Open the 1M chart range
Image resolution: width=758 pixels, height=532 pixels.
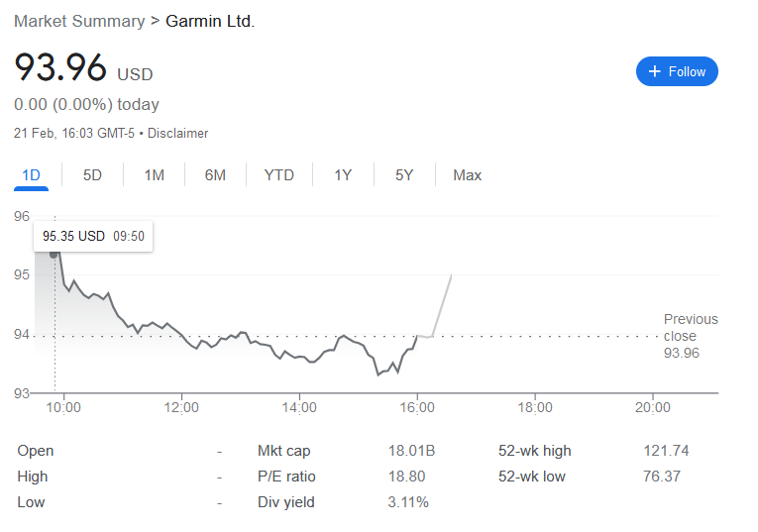tap(154, 175)
